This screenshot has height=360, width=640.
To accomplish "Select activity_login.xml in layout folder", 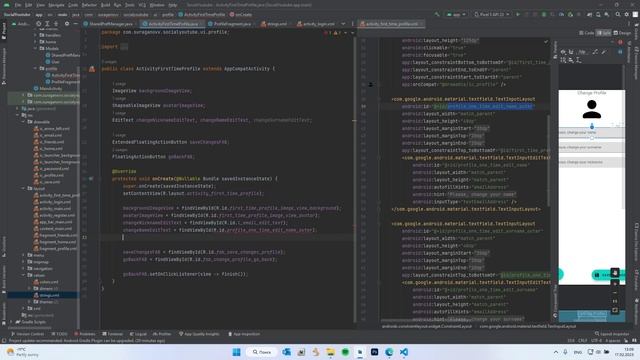I will [52, 202].
